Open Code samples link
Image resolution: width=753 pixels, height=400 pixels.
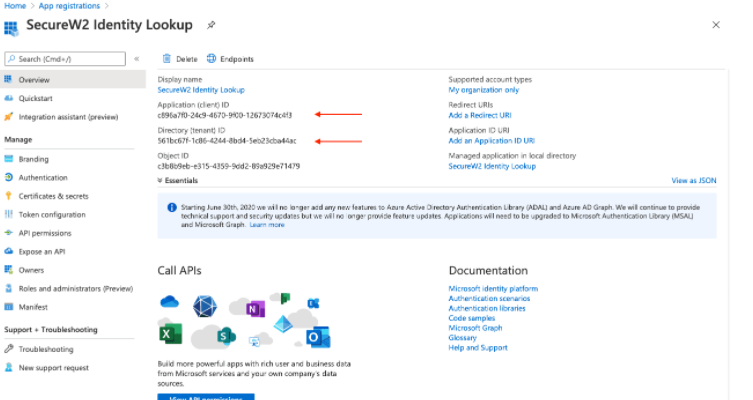472,318
